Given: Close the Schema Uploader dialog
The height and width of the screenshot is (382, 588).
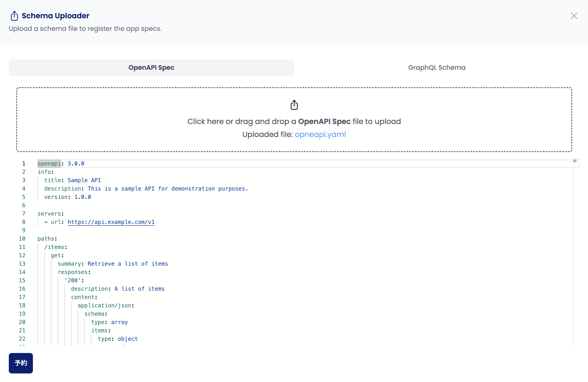Looking at the screenshot, I should click(x=574, y=16).
